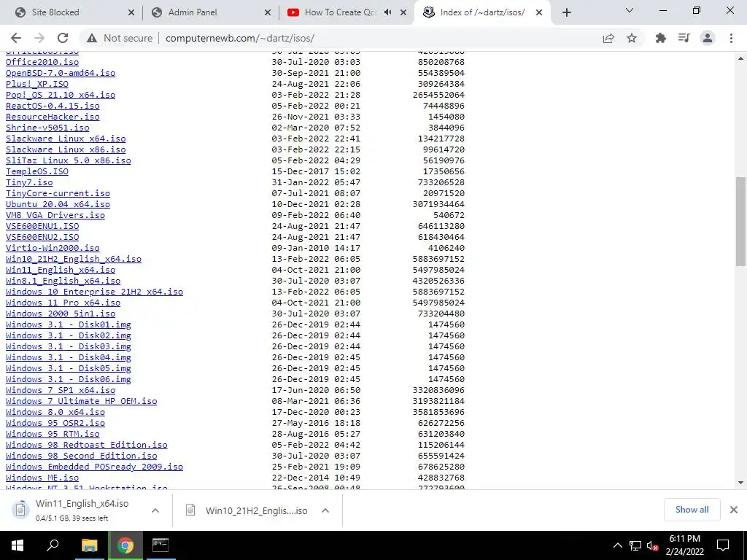This screenshot has height=560, width=747.
Task: Click Windows_3.1_-_Disk03.img link
Action: (x=69, y=346)
